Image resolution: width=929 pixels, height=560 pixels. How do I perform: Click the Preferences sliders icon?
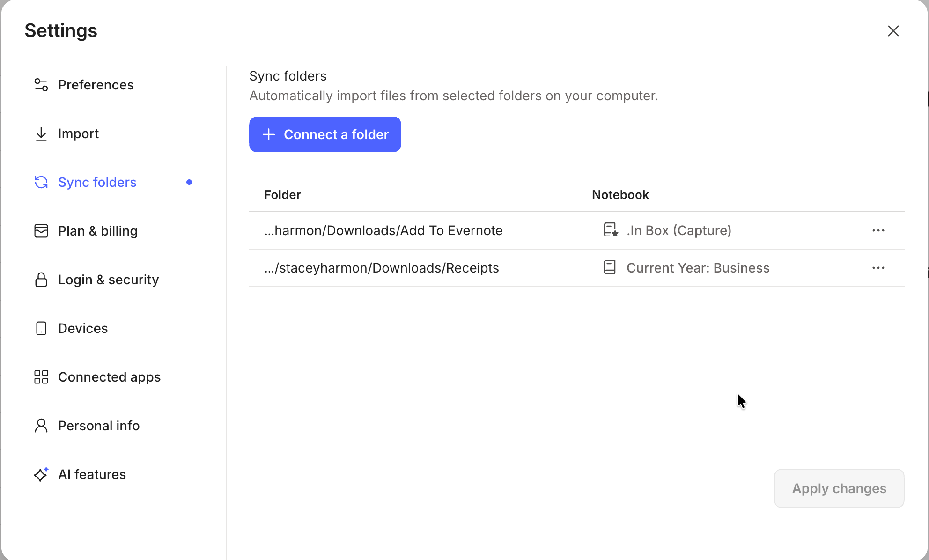[x=41, y=85]
